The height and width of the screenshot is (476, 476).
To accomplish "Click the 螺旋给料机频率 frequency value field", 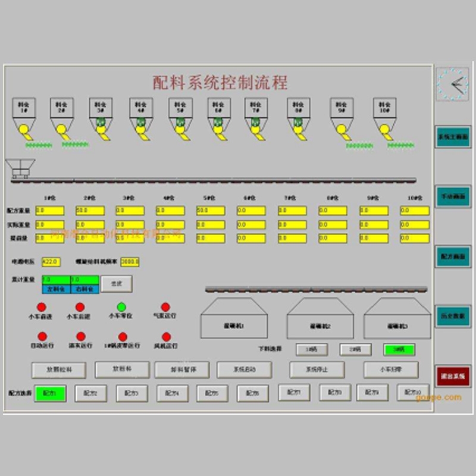I will pos(130,262).
